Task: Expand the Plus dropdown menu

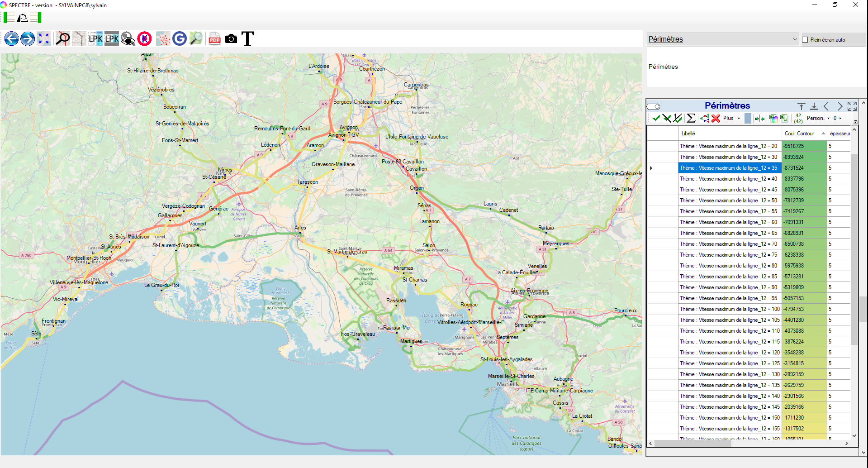Action: point(739,119)
